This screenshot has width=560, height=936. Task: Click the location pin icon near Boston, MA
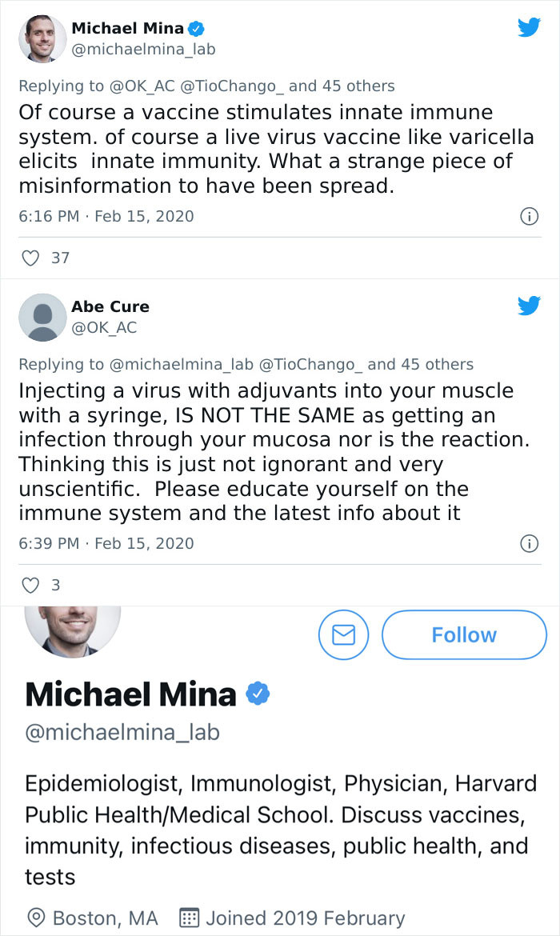coord(33,918)
